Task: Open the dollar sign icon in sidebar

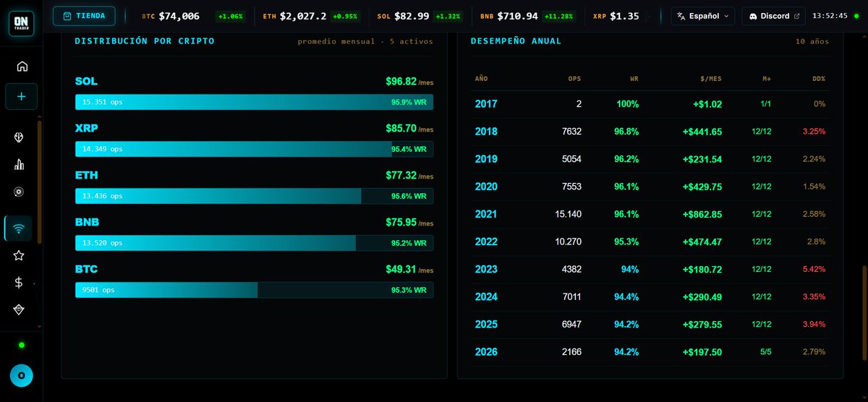Action: (20, 283)
